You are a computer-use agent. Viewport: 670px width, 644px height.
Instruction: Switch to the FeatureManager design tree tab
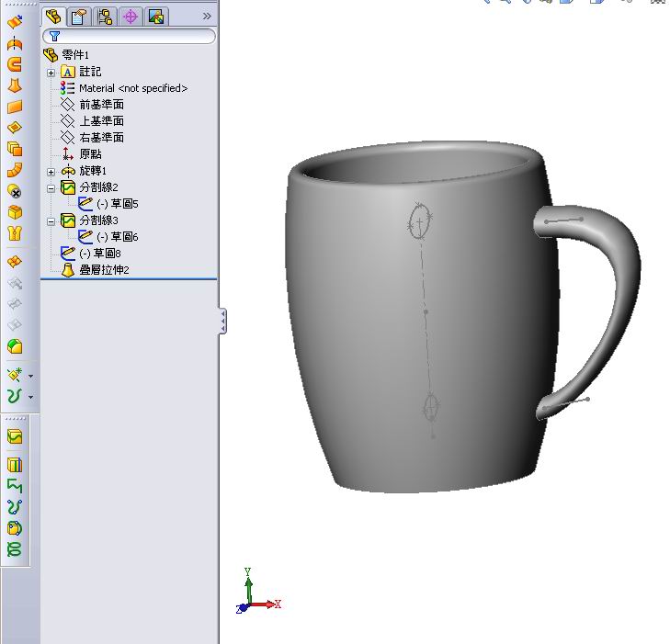pyautogui.click(x=54, y=17)
